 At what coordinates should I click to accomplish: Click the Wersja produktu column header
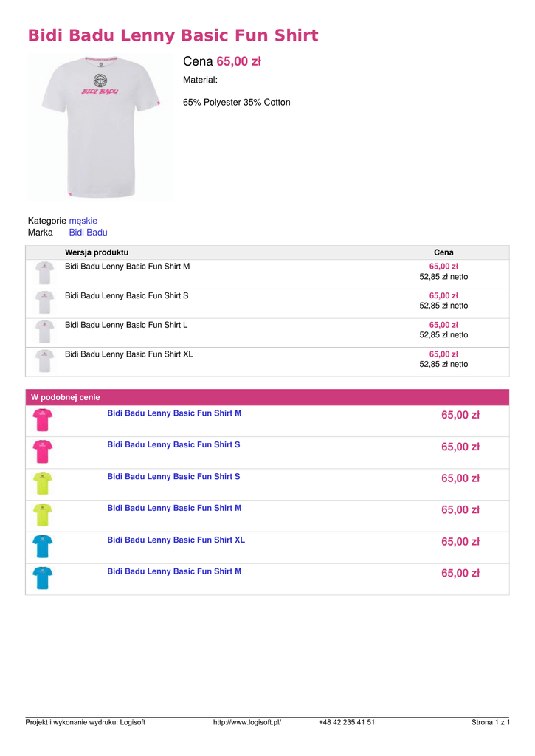coord(97,252)
